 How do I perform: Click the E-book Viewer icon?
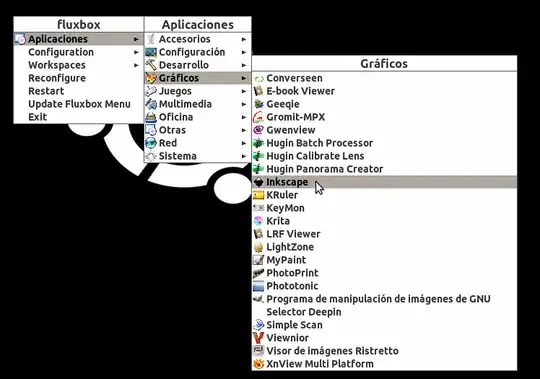click(x=258, y=91)
